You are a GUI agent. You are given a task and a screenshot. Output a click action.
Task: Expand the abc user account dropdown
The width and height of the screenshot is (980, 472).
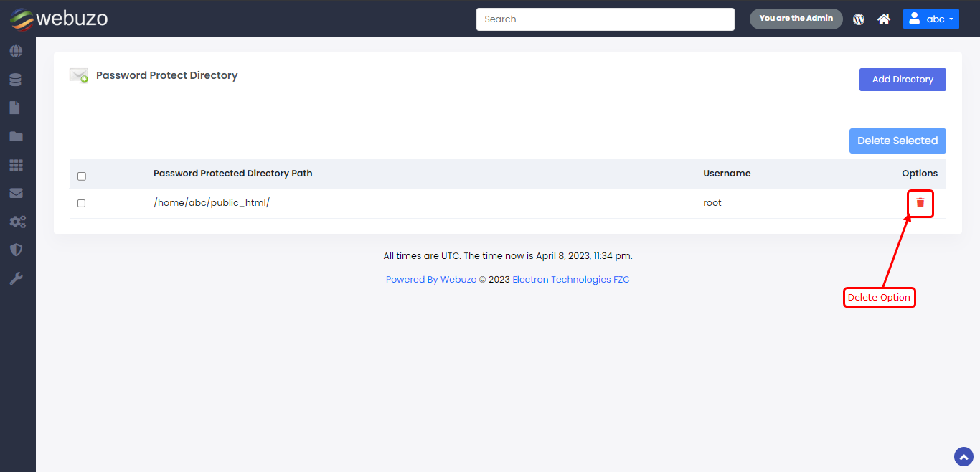(x=930, y=19)
